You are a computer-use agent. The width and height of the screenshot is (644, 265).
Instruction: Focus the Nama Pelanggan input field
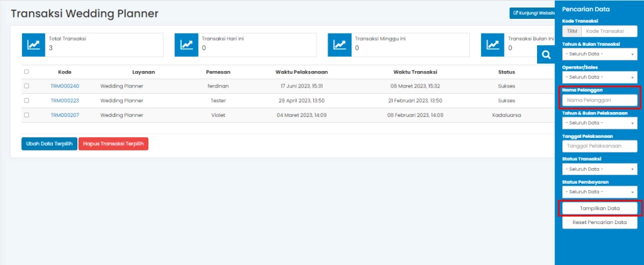pyautogui.click(x=599, y=99)
